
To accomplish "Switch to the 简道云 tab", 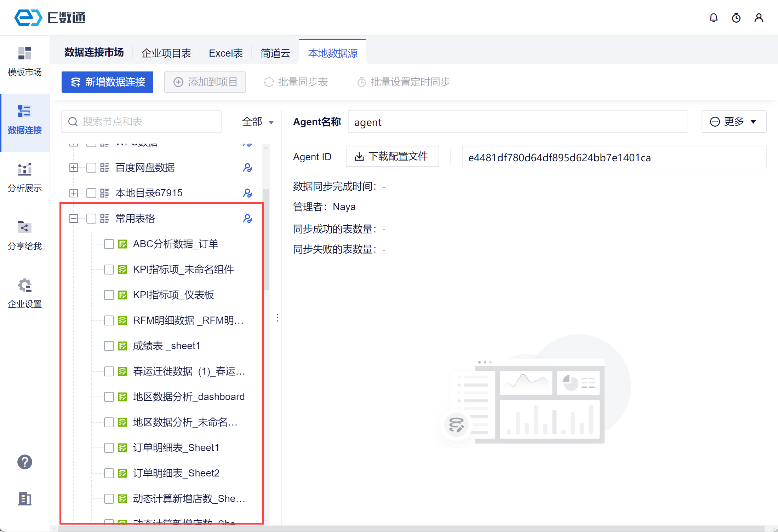I will click(x=275, y=53).
